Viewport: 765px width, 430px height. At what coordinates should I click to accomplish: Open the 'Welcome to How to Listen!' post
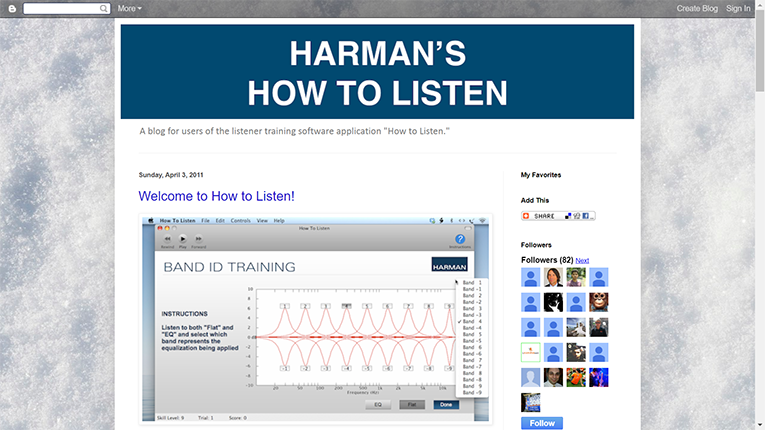[217, 196]
